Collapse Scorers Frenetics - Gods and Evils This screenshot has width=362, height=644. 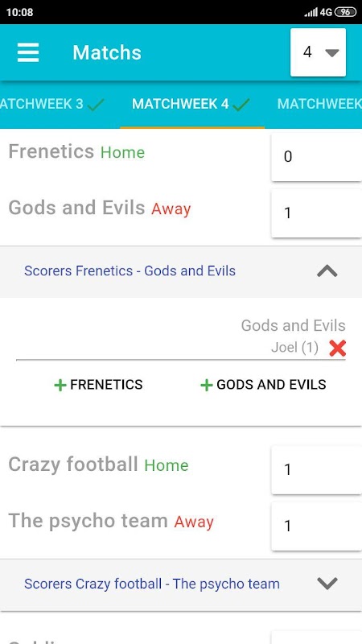pyautogui.click(x=327, y=271)
